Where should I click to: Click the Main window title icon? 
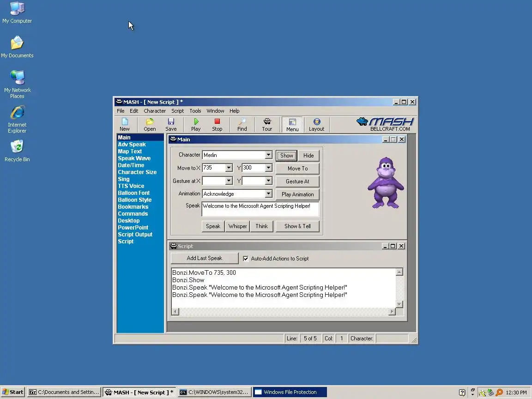pos(173,139)
